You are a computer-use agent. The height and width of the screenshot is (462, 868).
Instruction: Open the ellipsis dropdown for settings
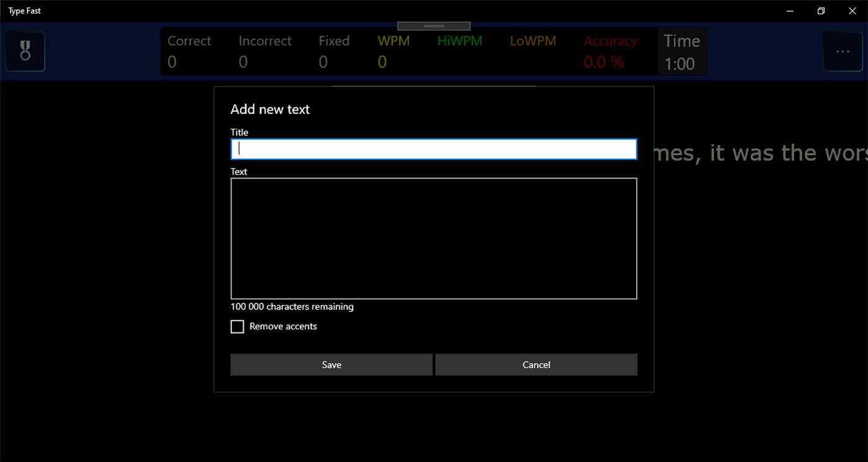tap(843, 51)
